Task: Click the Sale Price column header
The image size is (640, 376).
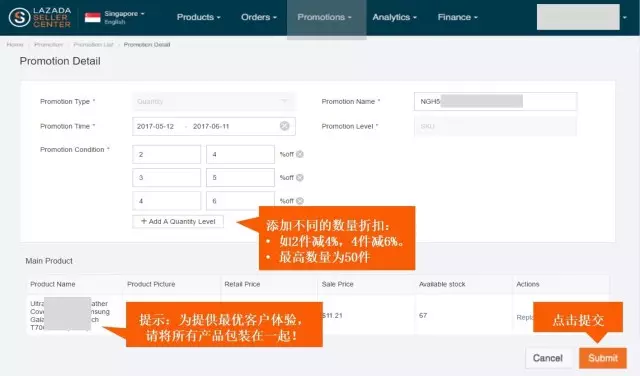Action: coord(338,284)
